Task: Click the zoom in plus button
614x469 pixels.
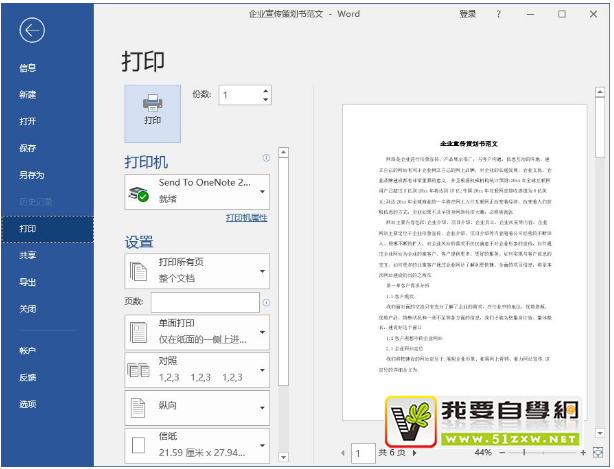Action: pyautogui.click(x=582, y=453)
